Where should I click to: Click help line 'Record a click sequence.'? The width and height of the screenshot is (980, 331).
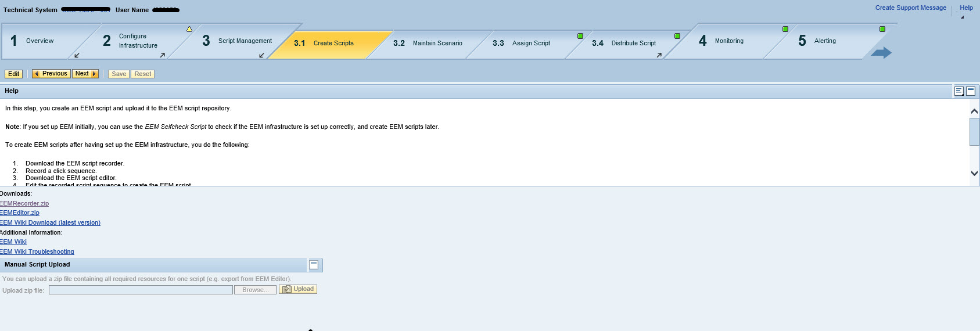click(61, 171)
